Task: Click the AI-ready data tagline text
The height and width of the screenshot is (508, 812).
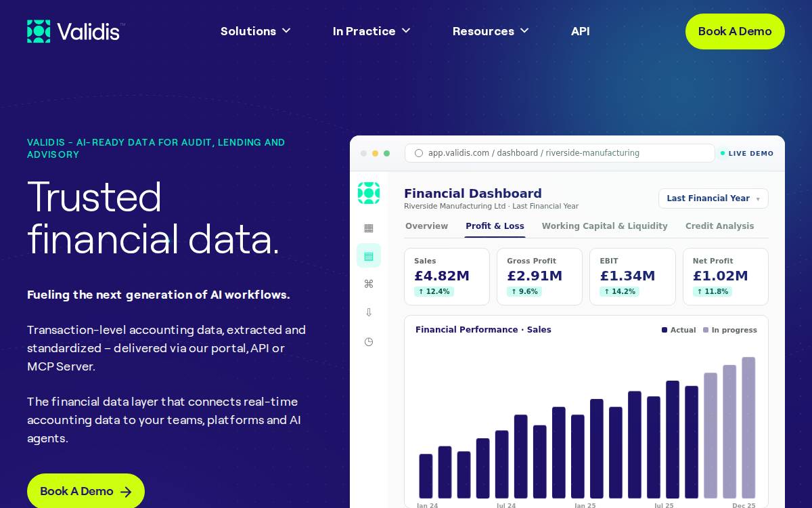Action: pos(156,148)
